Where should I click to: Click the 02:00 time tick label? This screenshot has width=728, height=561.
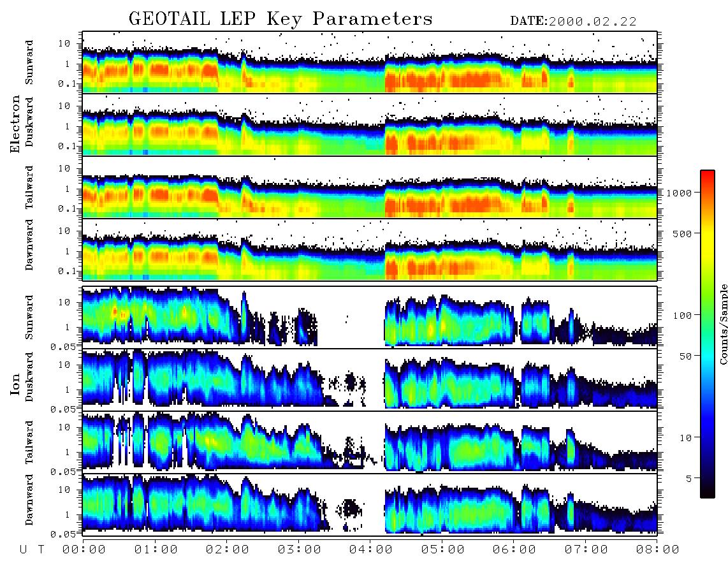[x=228, y=550]
